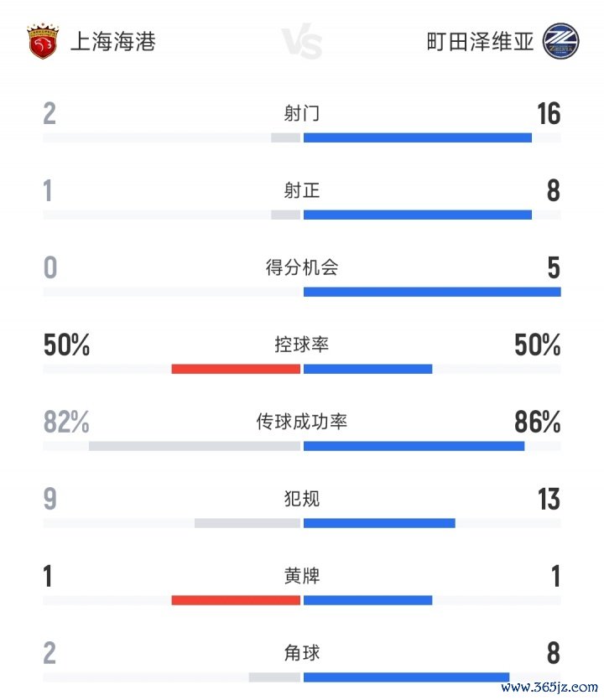Screen dimensions: 604x700
Task: Click the gray VS icon
Action: click(x=301, y=43)
